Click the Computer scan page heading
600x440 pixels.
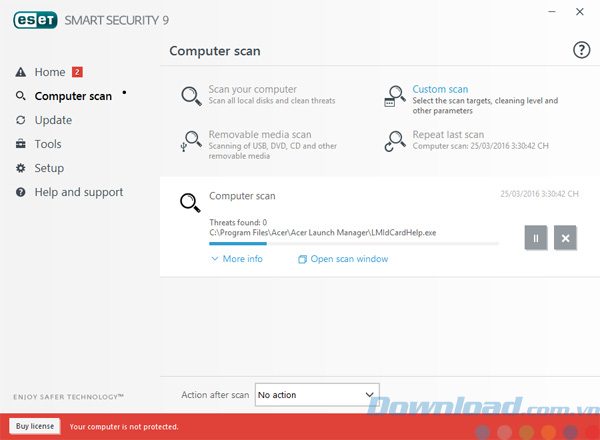(215, 51)
